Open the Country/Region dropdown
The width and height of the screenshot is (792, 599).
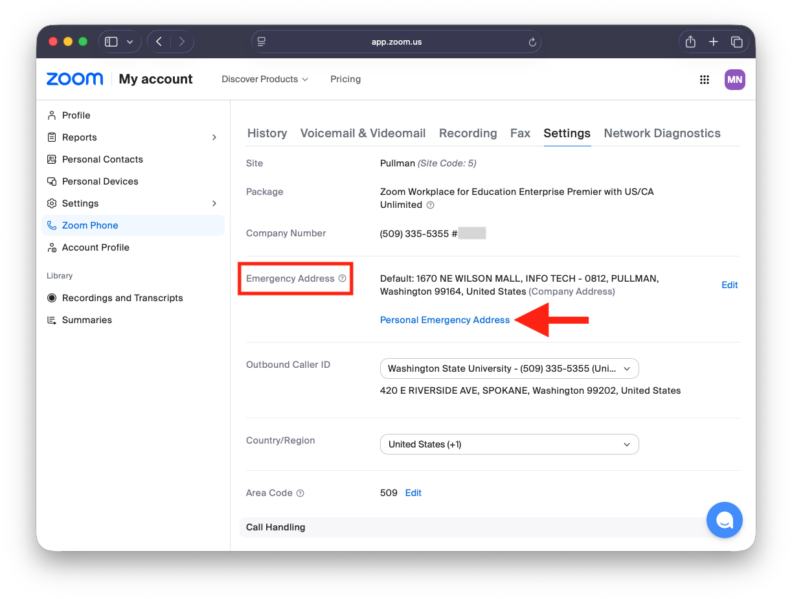[509, 444]
